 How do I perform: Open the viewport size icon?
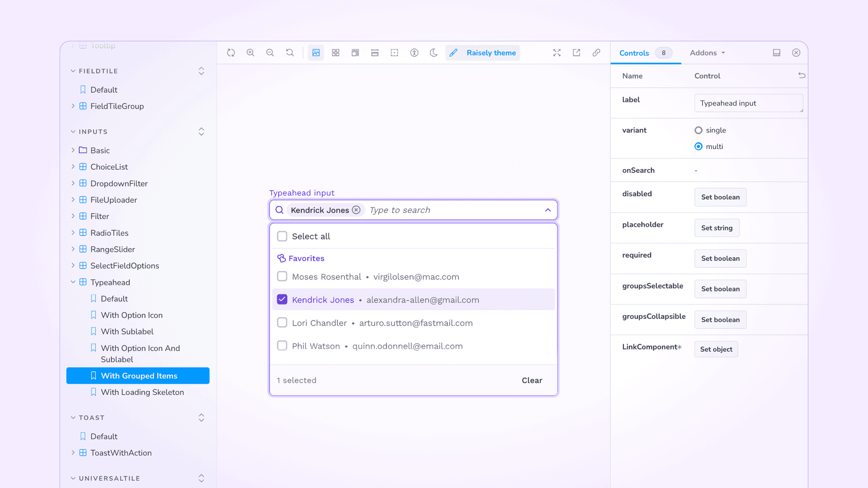click(x=355, y=53)
